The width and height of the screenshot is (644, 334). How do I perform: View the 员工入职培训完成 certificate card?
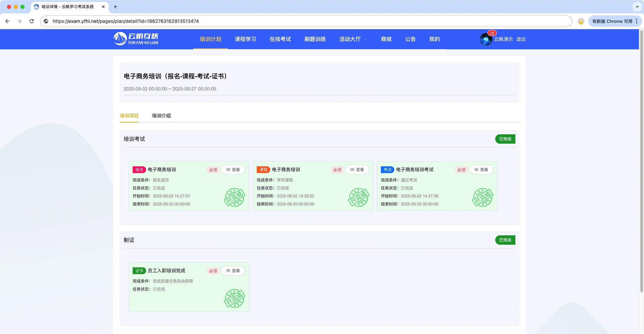[x=233, y=271]
